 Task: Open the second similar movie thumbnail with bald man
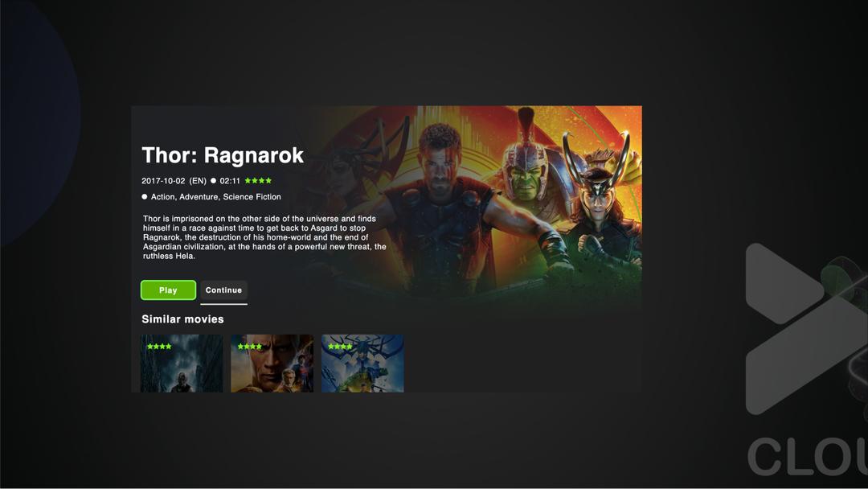tap(272, 364)
